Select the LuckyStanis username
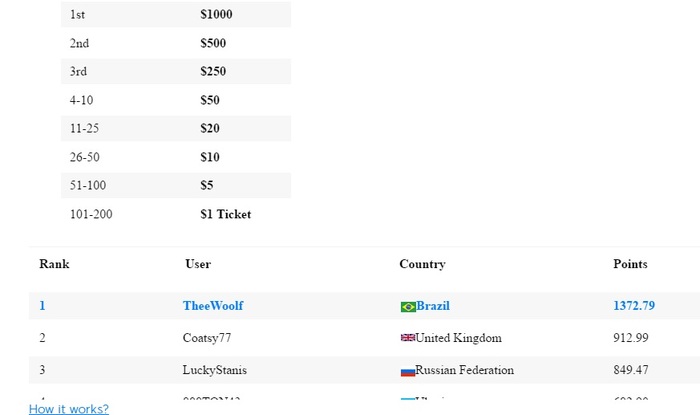This screenshot has width=700, height=415. 214,370
